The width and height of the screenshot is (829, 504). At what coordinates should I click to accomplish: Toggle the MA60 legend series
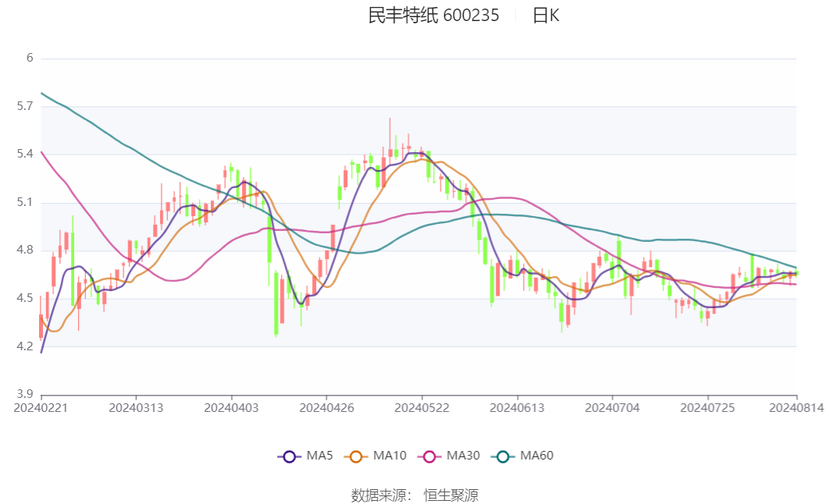(x=522, y=456)
